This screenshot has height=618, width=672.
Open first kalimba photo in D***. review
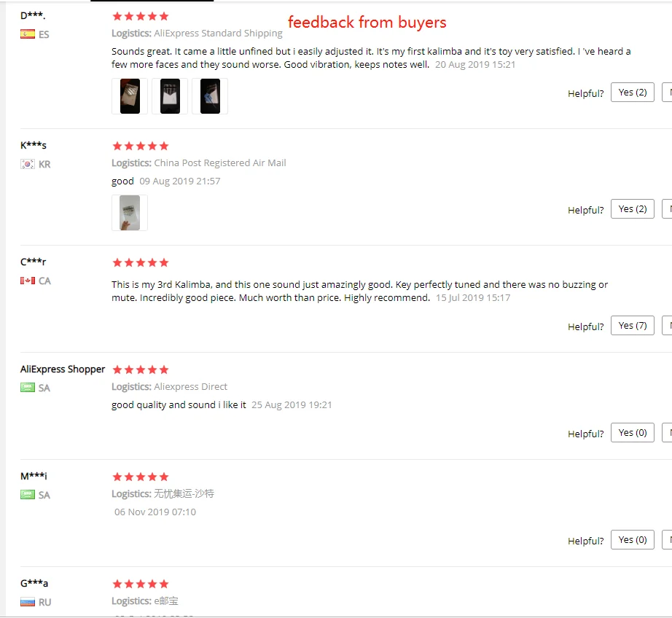pos(130,96)
